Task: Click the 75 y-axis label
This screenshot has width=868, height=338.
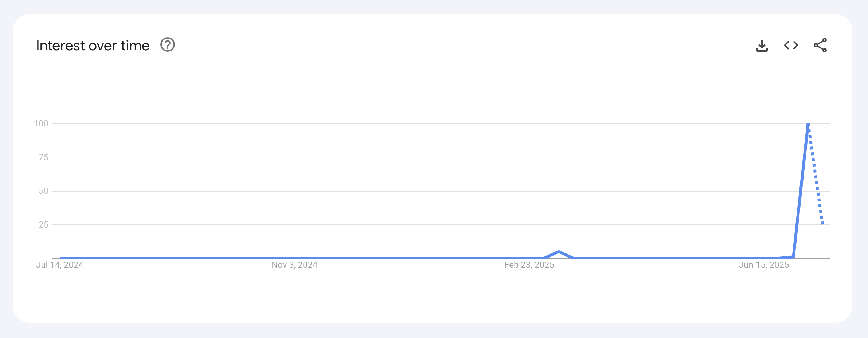Action: (43, 157)
